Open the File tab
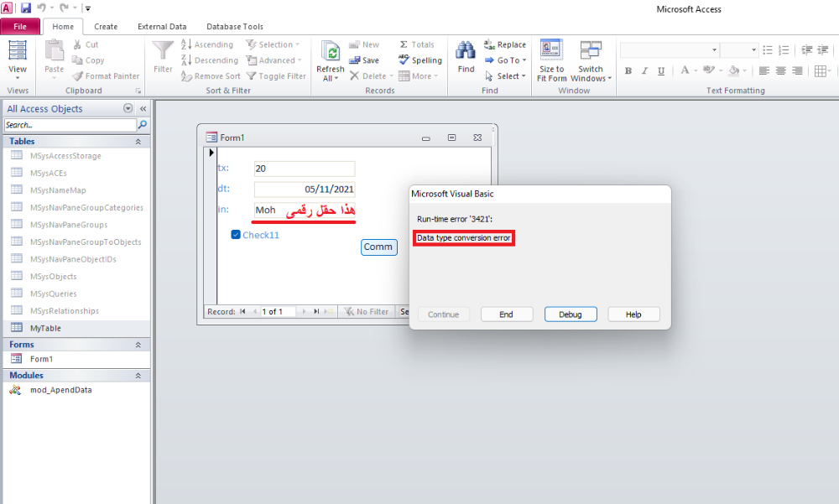The width and height of the screenshot is (839, 504). tap(20, 26)
